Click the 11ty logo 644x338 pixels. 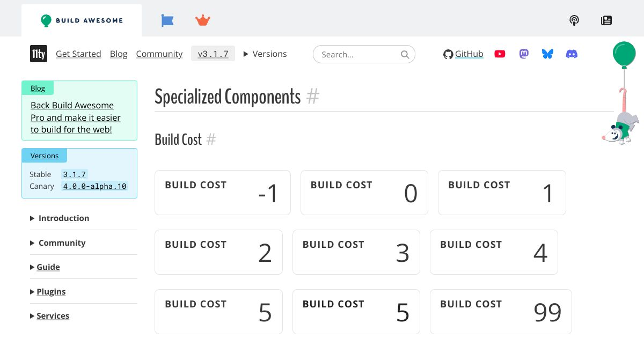pyautogui.click(x=39, y=54)
